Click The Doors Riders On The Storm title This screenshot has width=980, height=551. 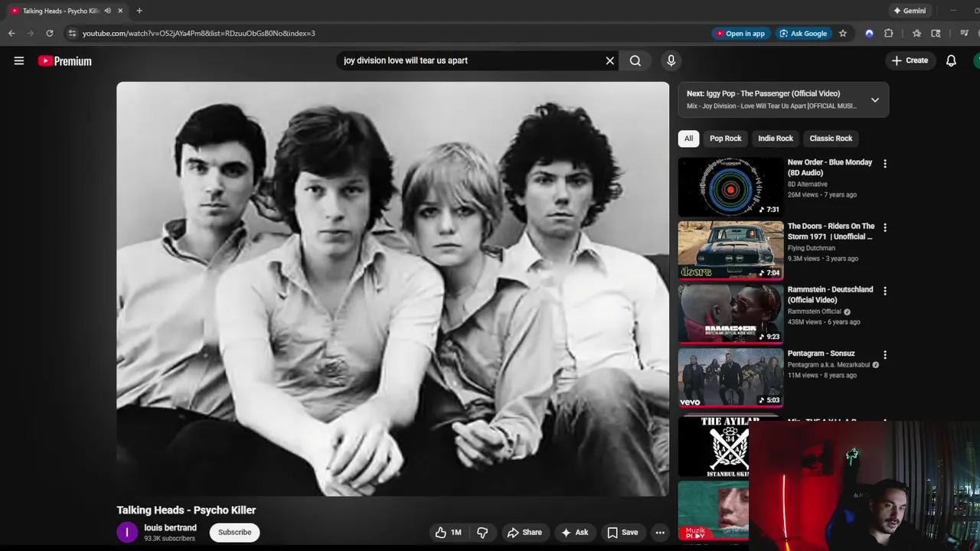pyautogui.click(x=831, y=231)
